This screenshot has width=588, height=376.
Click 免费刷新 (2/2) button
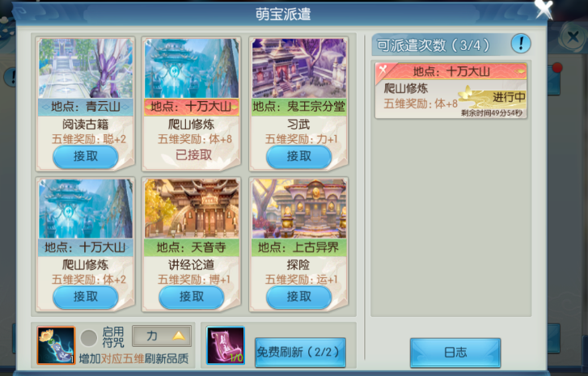tap(300, 353)
